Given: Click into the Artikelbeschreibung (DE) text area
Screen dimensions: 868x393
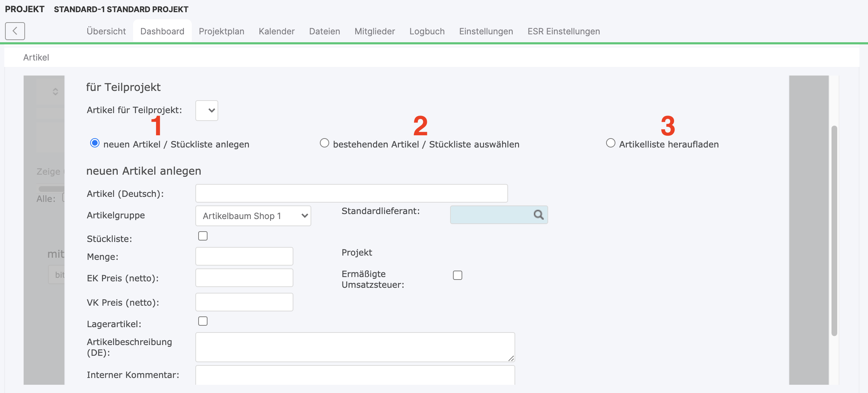Looking at the screenshot, I should [x=355, y=347].
